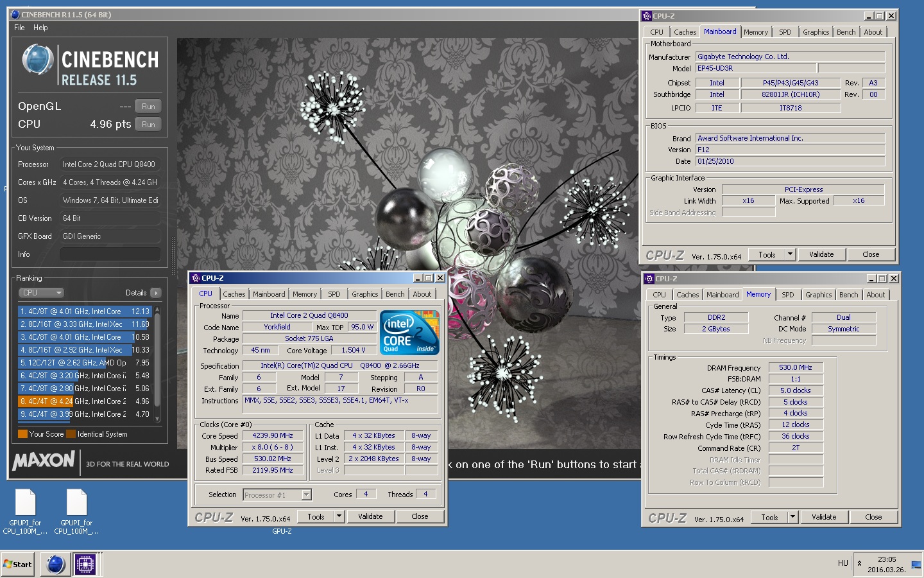Click Identical System brown legend swatch
This screenshot has height=578, width=924.
(71, 434)
